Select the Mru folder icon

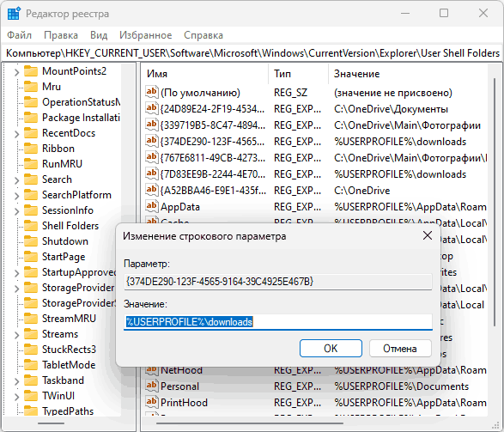[31, 87]
